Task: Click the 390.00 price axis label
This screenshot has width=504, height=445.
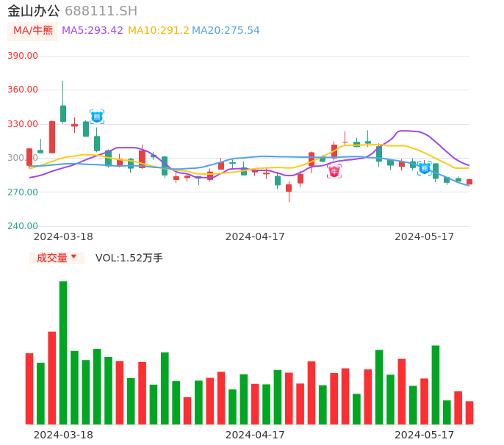Action: [x=23, y=56]
